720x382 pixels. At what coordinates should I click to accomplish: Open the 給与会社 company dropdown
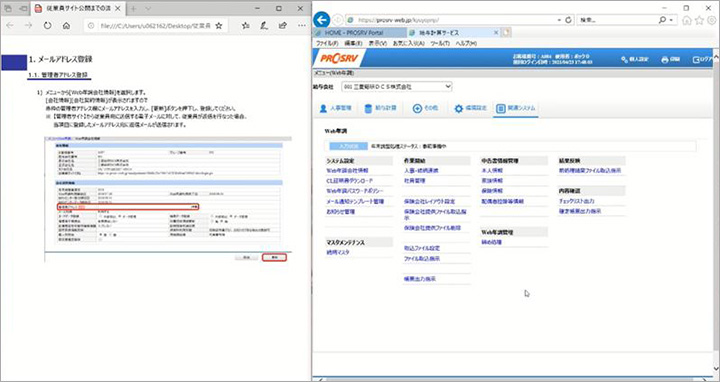[x=397, y=86]
